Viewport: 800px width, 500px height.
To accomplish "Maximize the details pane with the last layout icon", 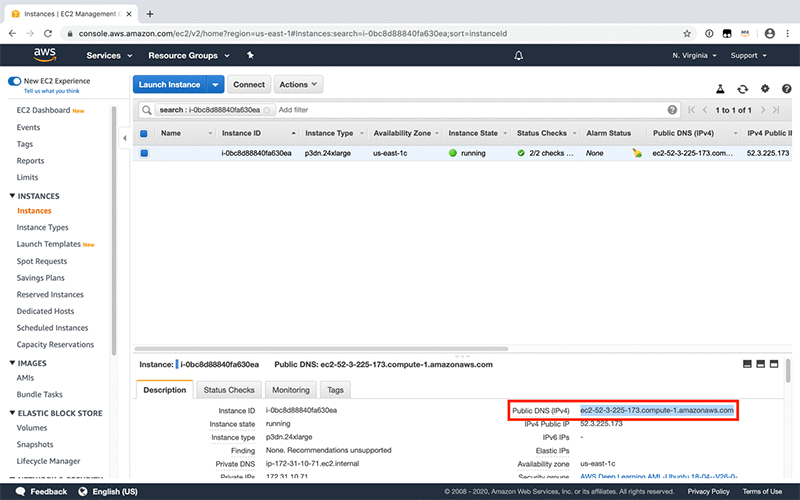I will (x=774, y=364).
